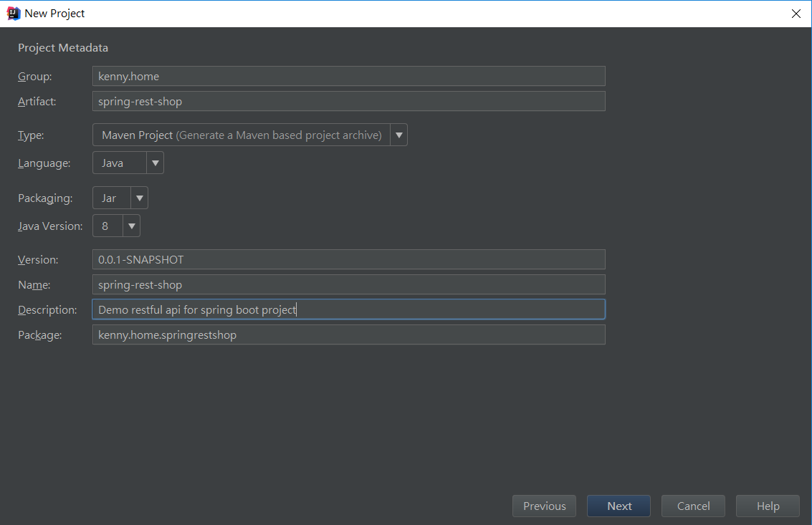
Task: Select the Maven Project combo box
Action: point(242,135)
